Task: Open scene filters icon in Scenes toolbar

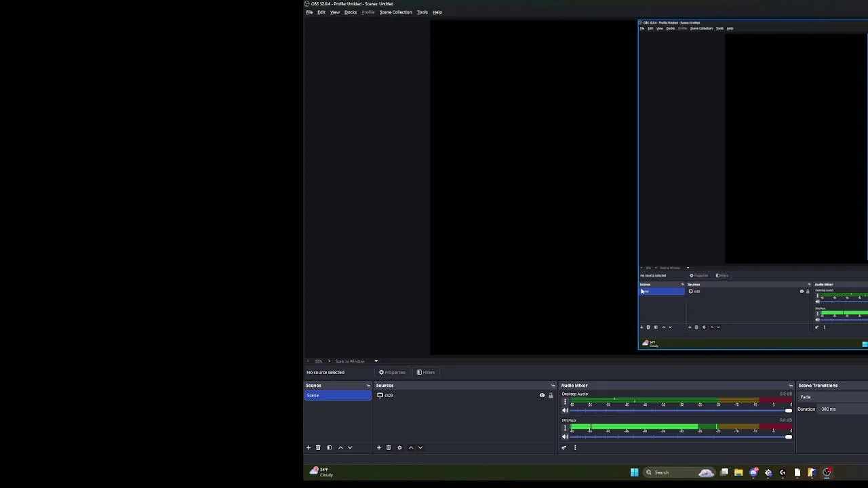Action: pyautogui.click(x=329, y=447)
